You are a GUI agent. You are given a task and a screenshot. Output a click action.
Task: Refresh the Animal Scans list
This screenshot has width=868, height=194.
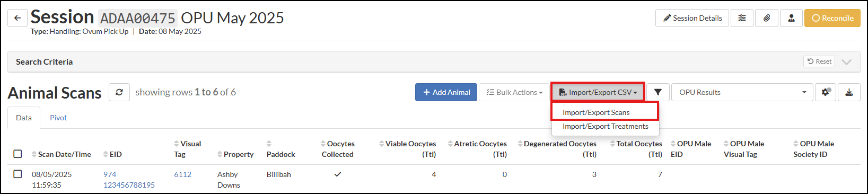tap(119, 92)
